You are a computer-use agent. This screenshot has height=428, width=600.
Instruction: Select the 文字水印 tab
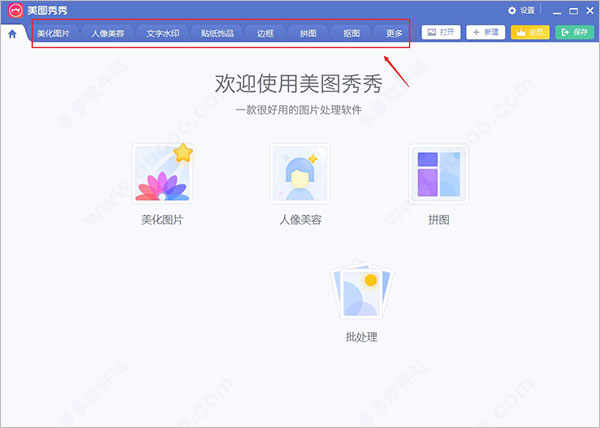tap(162, 33)
